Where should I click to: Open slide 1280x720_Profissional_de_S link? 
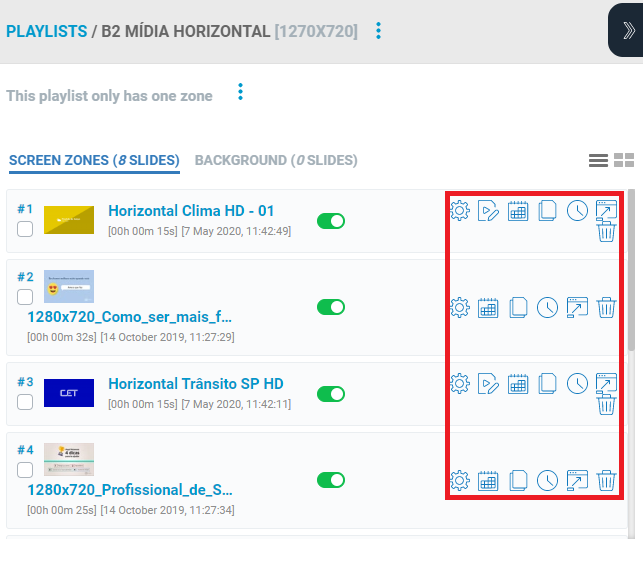point(130,490)
